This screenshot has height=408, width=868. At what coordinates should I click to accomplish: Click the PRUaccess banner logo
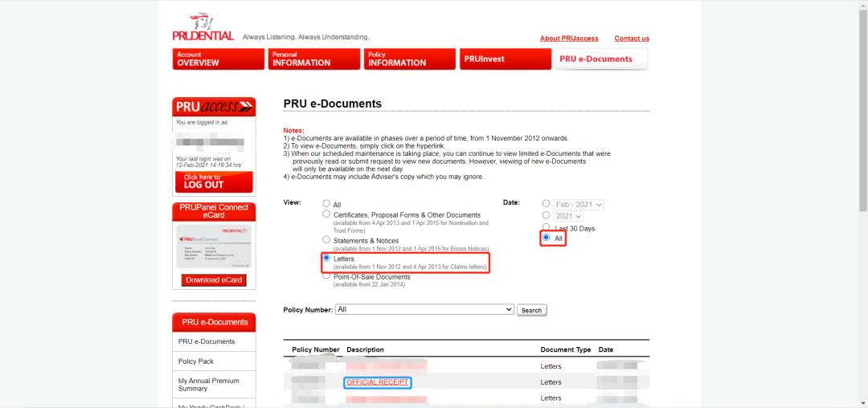coord(213,108)
